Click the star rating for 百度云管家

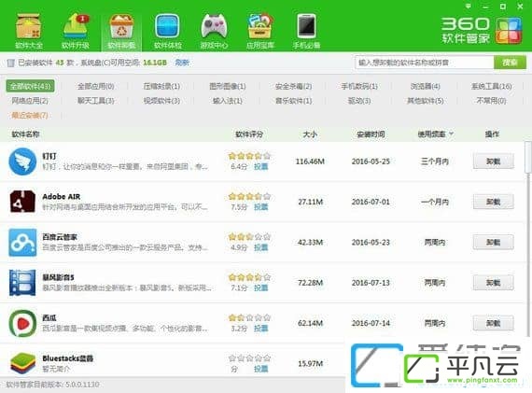[x=249, y=236]
